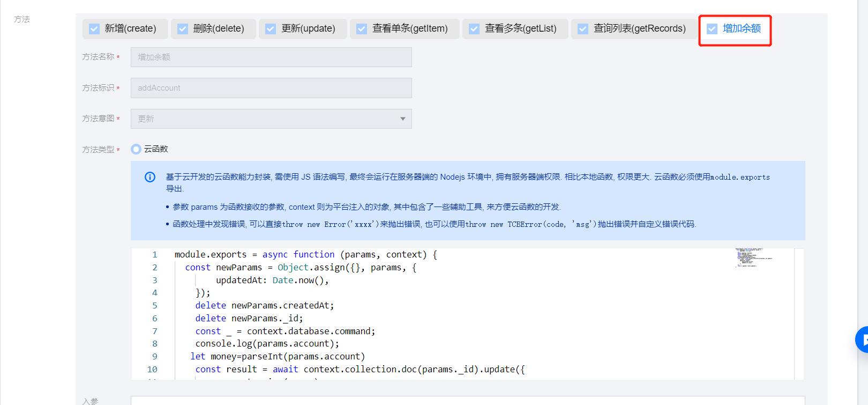Click line number 5 in editor

(155, 306)
